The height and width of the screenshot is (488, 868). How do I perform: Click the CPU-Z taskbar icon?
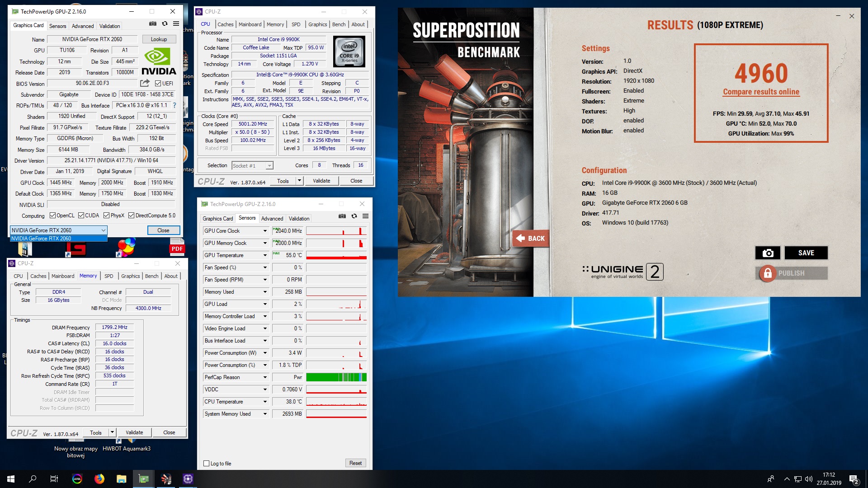tap(188, 479)
